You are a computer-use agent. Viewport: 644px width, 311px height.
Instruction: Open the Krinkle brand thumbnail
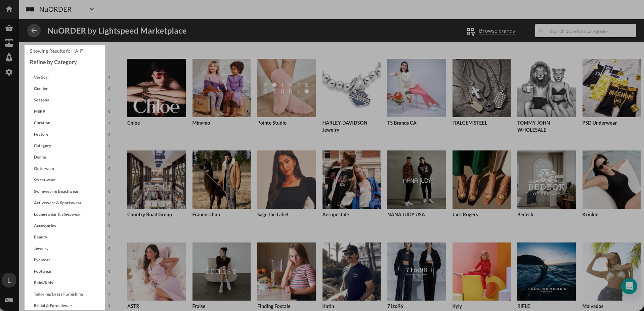coord(611,180)
